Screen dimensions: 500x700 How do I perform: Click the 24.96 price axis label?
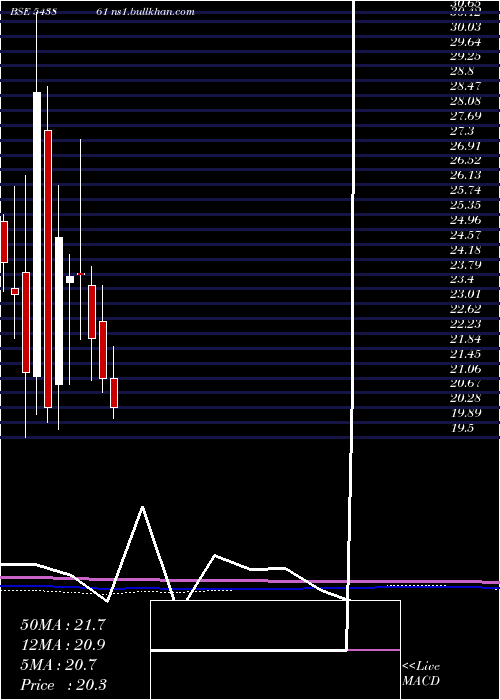466,220
